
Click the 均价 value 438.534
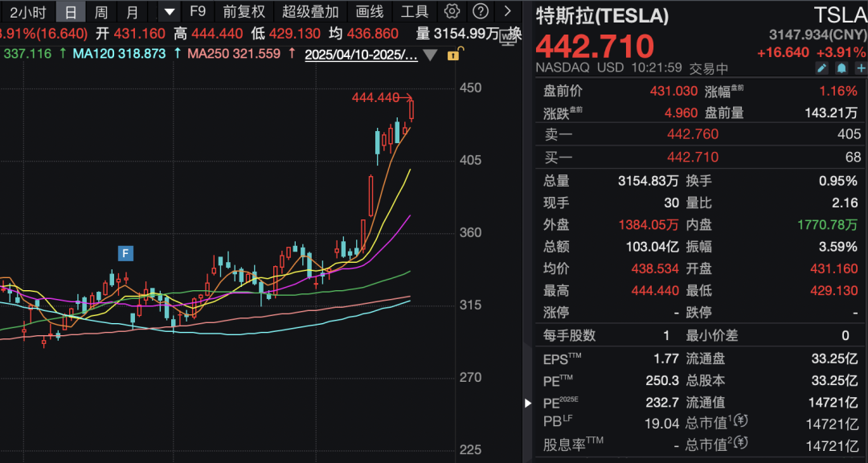pos(655,268)
